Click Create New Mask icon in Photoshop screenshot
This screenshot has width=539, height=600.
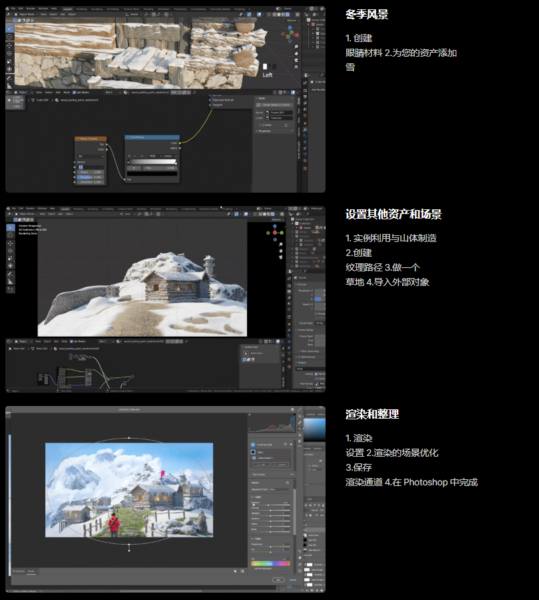coord(253,445)
